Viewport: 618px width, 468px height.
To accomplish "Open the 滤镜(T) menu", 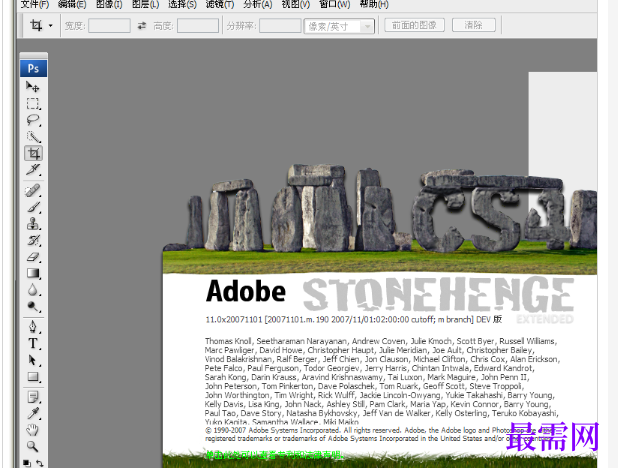I will 220,5.
